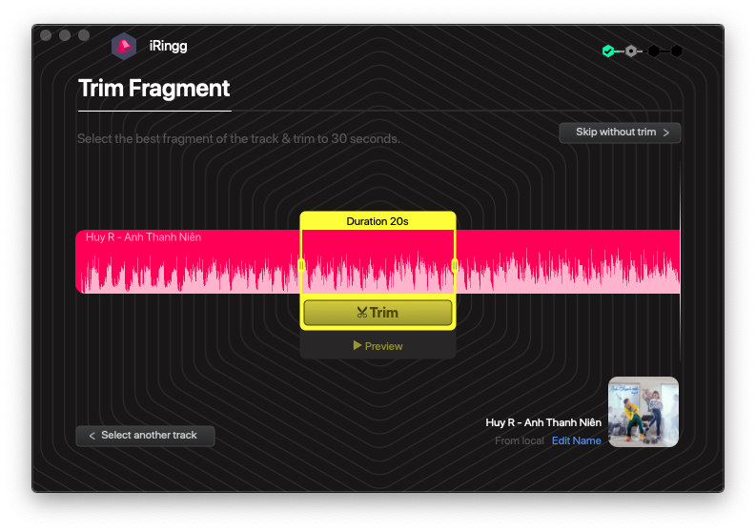Screen dimensions: 756x532
Task: Minimize the iRingg window
Action: click(x=65, y=35)
